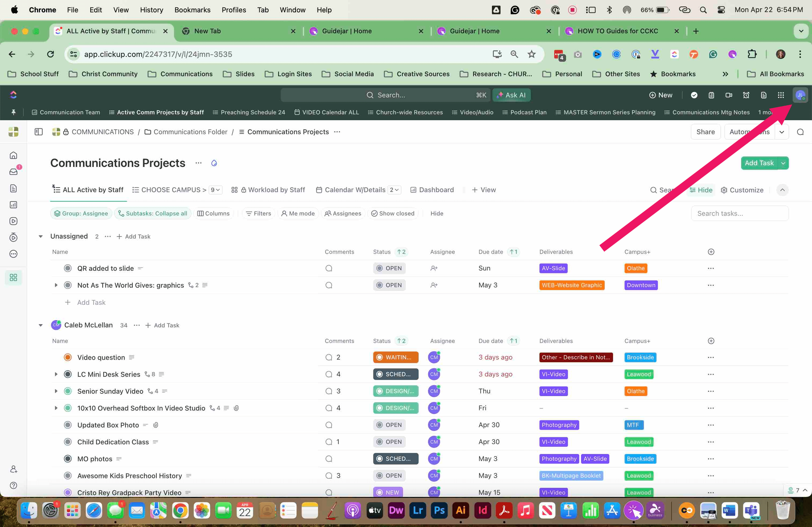Click the pin icon in favorites bar

coord(14,112)
